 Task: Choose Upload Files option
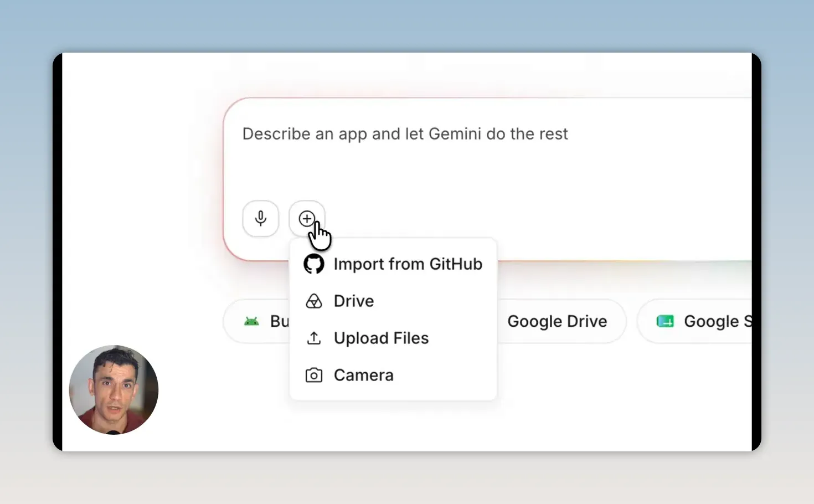point(393,338)
